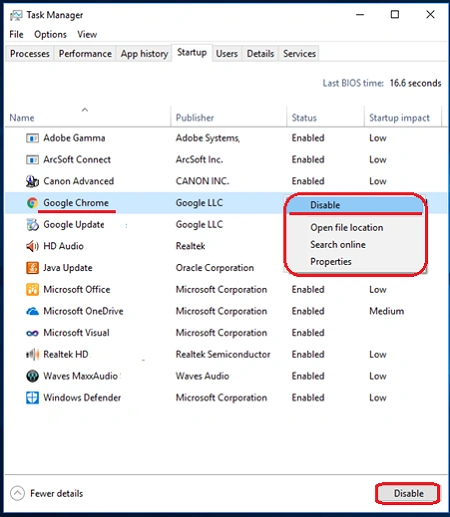Screen dimensions: 450x517
Task: Select the Java Update entry name
Action: point(68,268)
